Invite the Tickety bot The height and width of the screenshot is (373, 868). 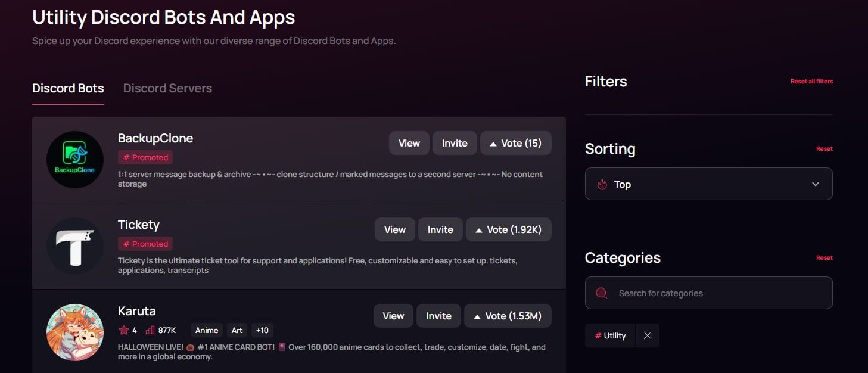440,229
